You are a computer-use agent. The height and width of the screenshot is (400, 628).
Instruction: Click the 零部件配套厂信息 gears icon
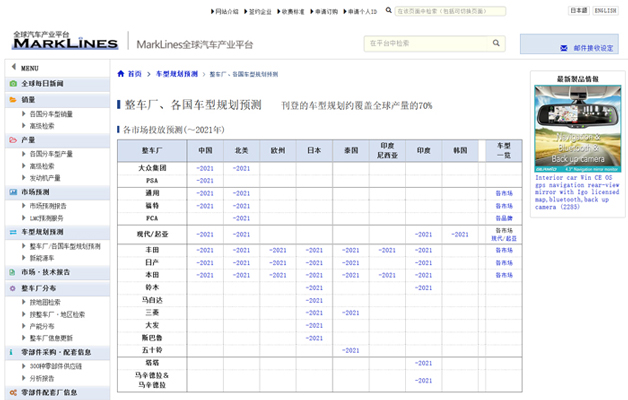click(13, 393)
